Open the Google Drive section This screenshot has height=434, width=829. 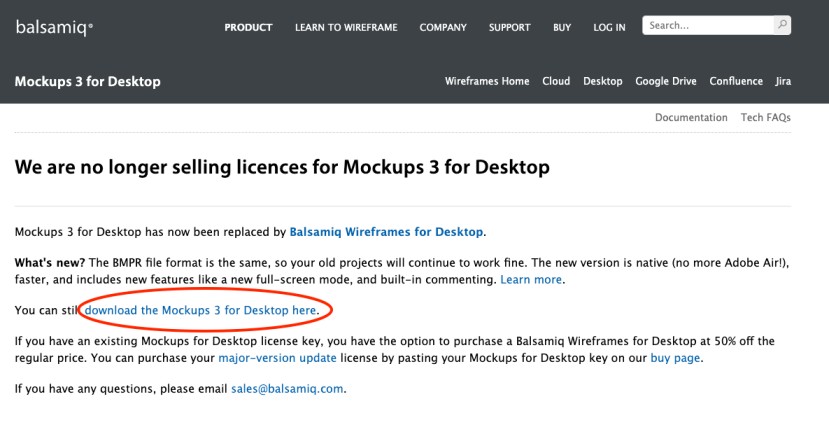point(666,81)
